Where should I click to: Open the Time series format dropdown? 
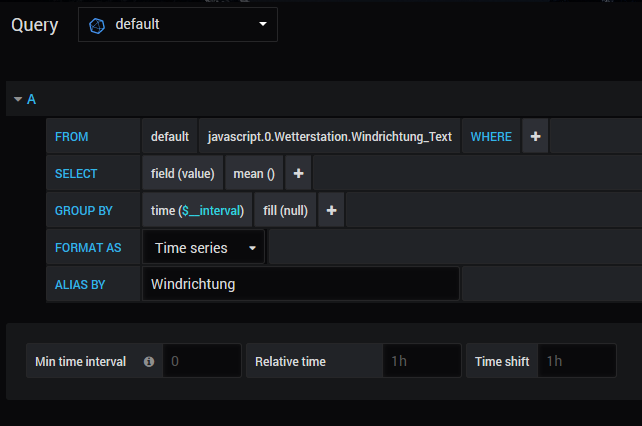tap(203, 247)
